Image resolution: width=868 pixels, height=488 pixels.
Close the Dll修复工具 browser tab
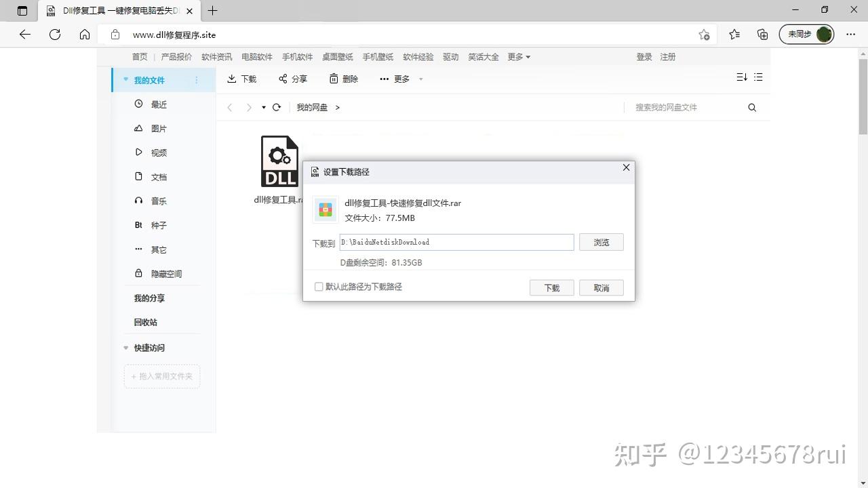[x=190, y=11]
